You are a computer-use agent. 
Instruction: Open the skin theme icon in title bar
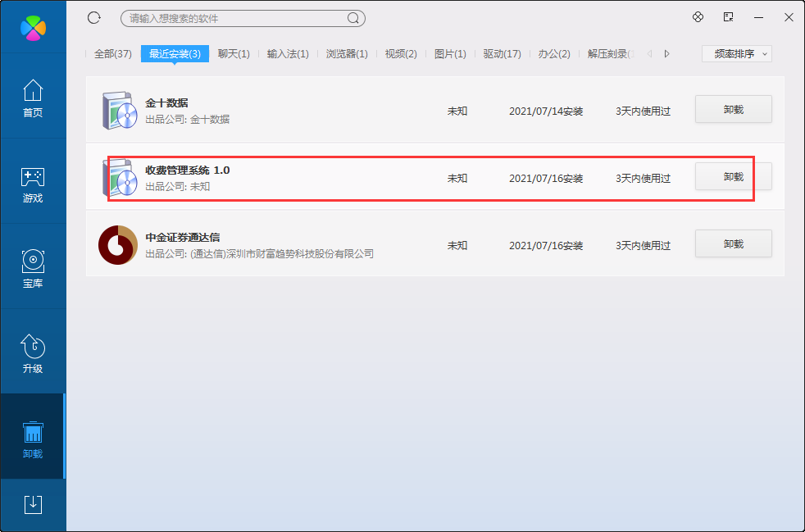[x=698, y=17]
